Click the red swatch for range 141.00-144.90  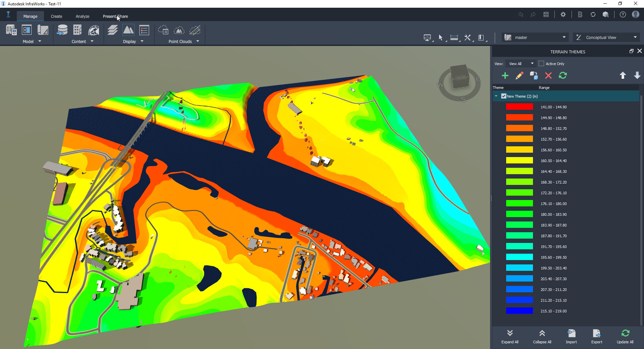click(x=519, y=107)
